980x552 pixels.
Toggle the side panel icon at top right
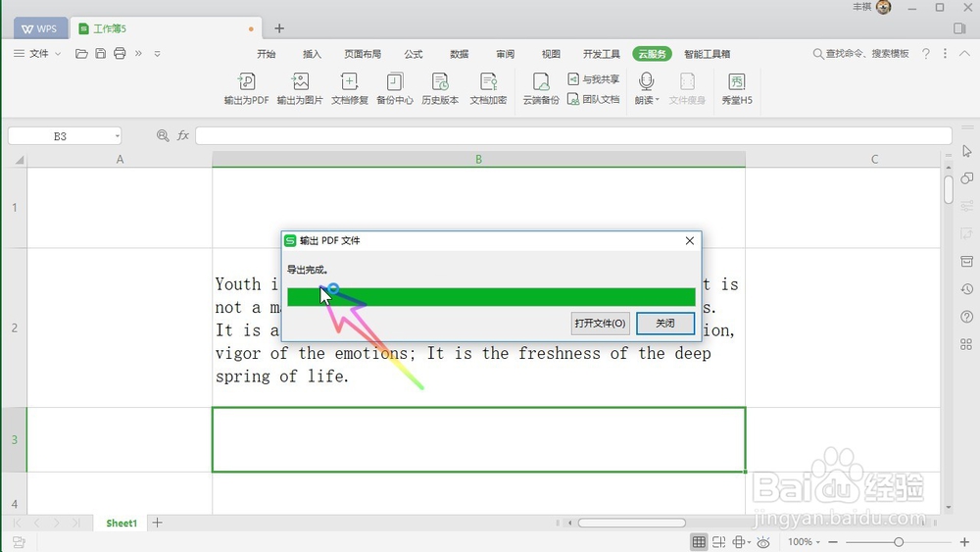[x=960, y=28]
